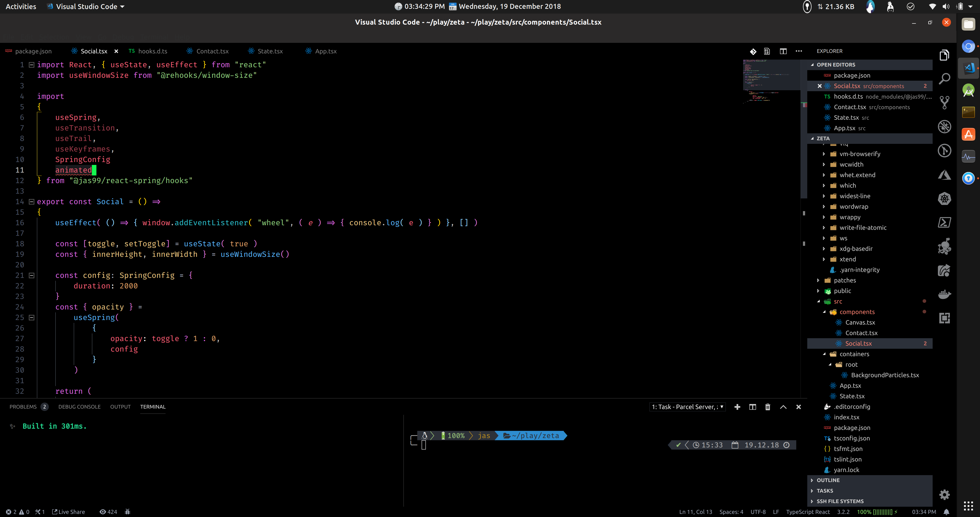This screenshot has height=517, width=980.
Task: Open the Debug view bug icon
Action: pyautogui.click(x=944, y=126)
